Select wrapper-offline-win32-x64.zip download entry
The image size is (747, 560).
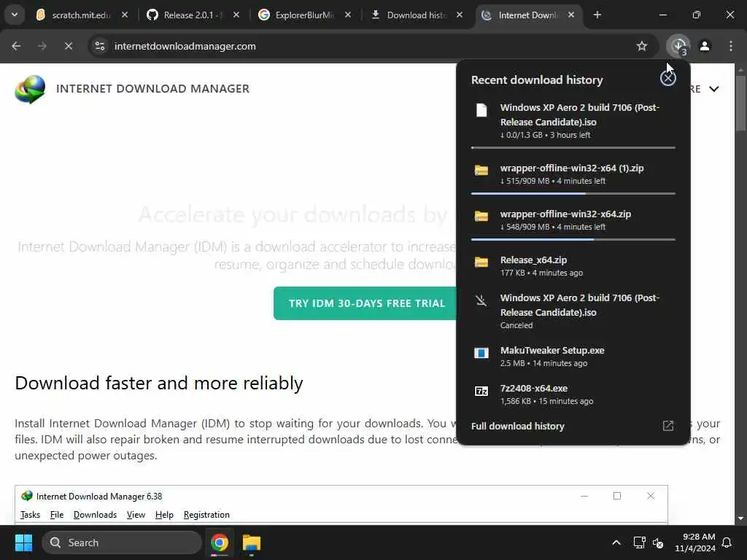tap(573, 220)
